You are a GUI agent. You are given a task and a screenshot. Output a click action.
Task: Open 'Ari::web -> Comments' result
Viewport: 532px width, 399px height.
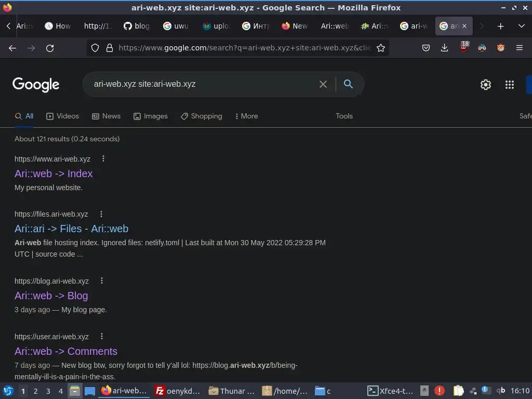[66, 351]
